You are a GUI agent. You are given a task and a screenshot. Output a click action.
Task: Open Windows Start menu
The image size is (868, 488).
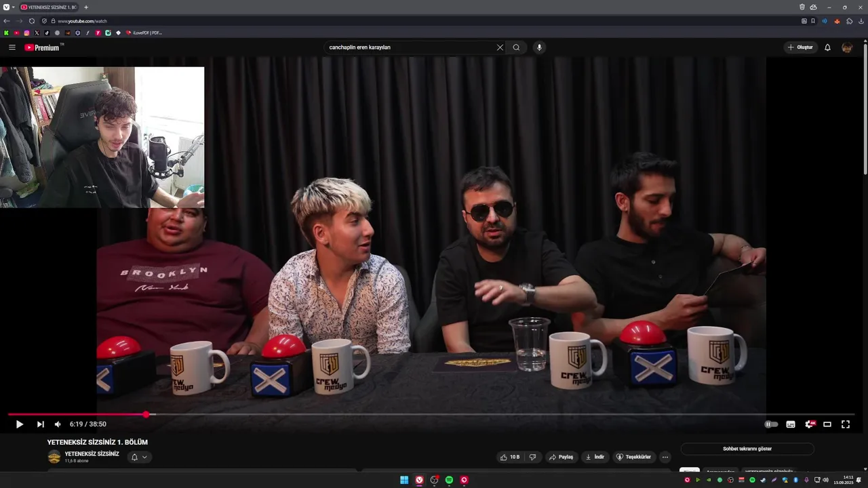pyautogui.click(x=404, y=480)
